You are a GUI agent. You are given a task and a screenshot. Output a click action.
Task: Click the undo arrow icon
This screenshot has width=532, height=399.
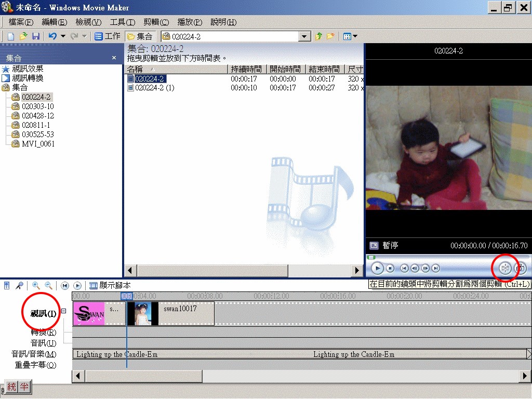pyautogui.click(x=52, y=36)
